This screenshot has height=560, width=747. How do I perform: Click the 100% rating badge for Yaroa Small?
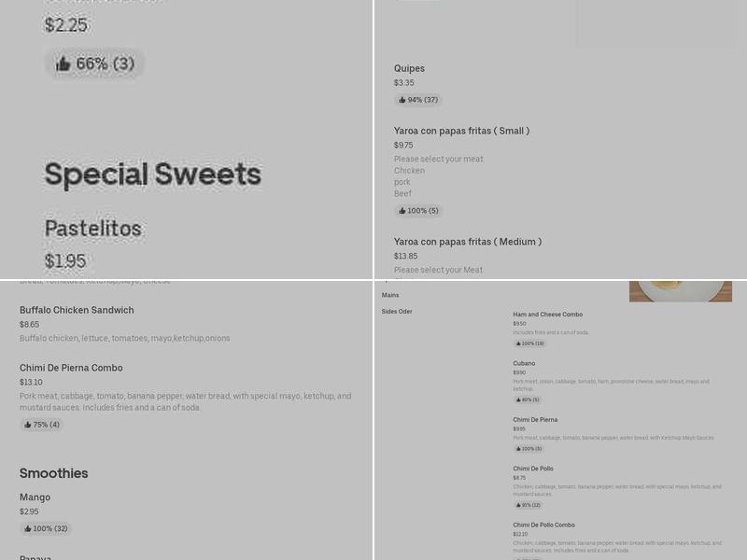[417, 210]
